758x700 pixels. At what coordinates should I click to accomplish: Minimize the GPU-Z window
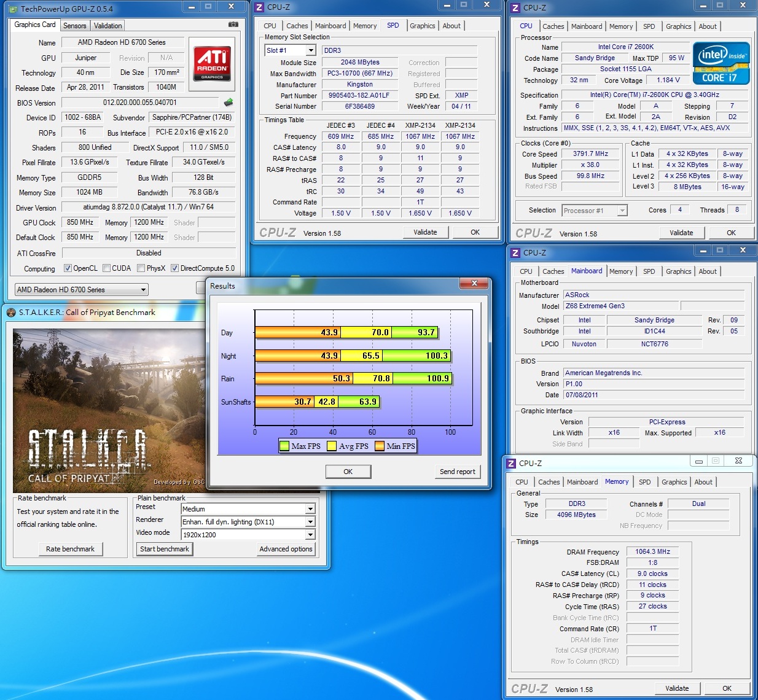(x=192, y=7)
